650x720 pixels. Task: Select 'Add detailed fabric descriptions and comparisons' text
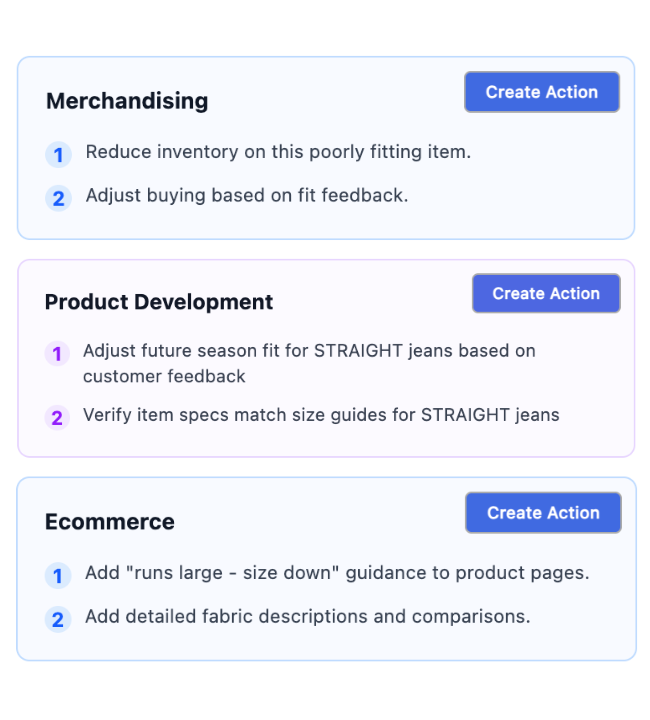tap(308, 617)
